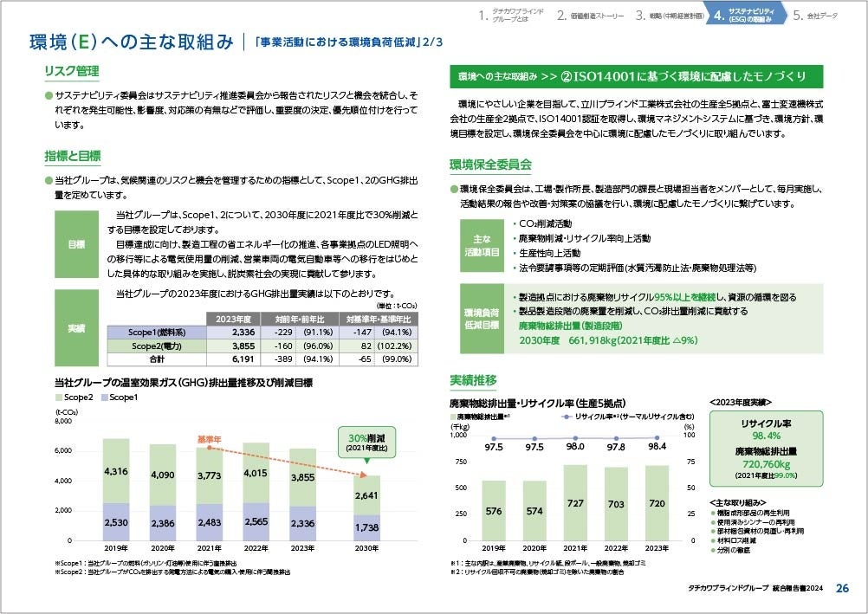Click the 実績推移 heading
868x614 pixels.
(473, 380)
